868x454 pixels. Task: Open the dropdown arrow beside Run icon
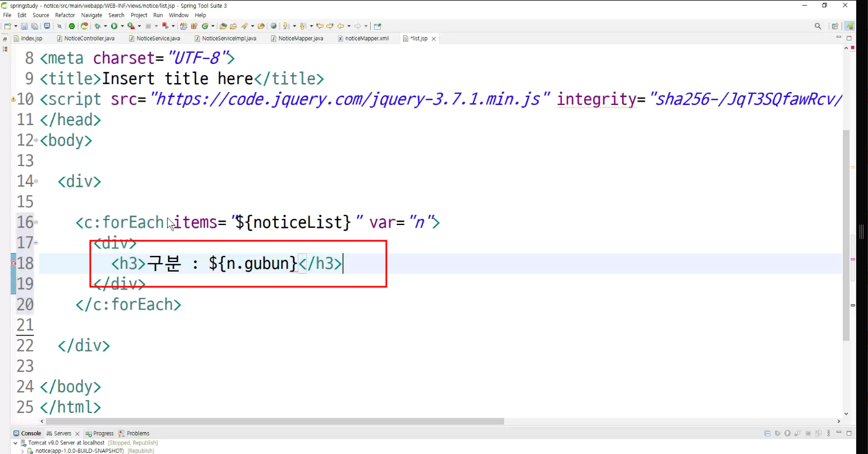[122, 26]
